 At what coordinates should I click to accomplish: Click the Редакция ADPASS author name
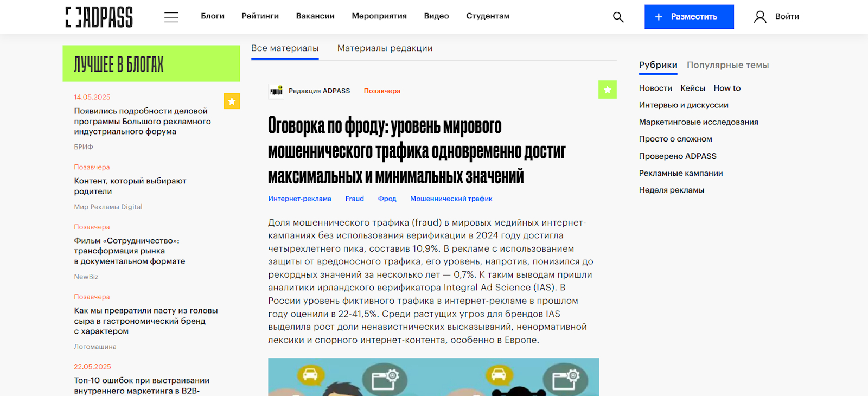click(x=320, y=91)
